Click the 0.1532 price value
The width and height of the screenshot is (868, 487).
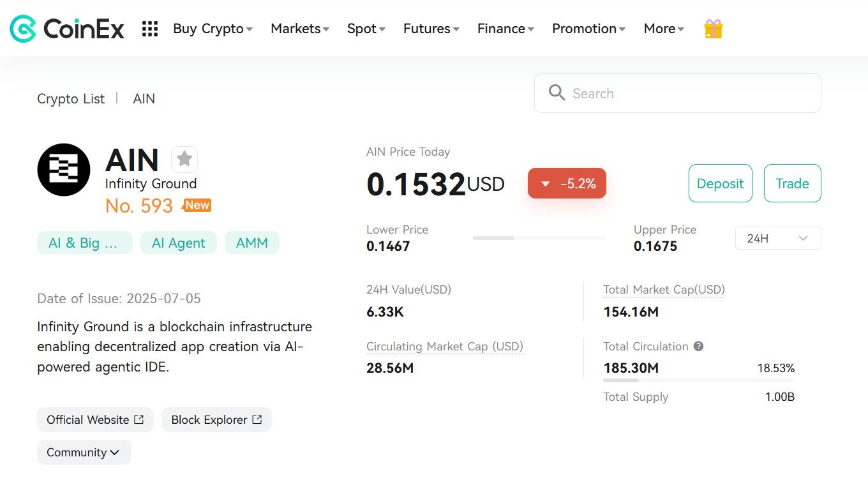(x=416, y=184)
